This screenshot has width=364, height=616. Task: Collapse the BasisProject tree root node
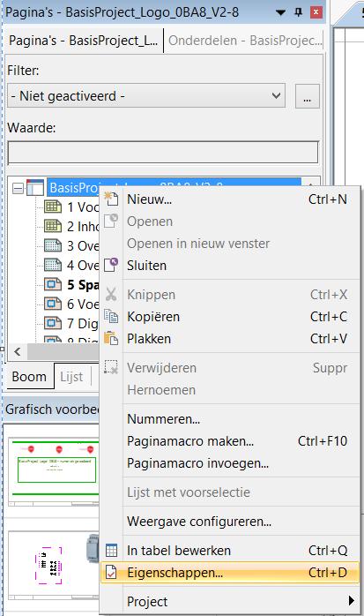click(18, 189)
